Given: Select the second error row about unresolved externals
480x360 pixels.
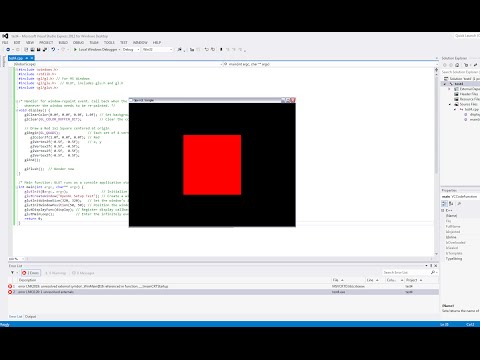Looking at the screenshot, I should point(223,292).
